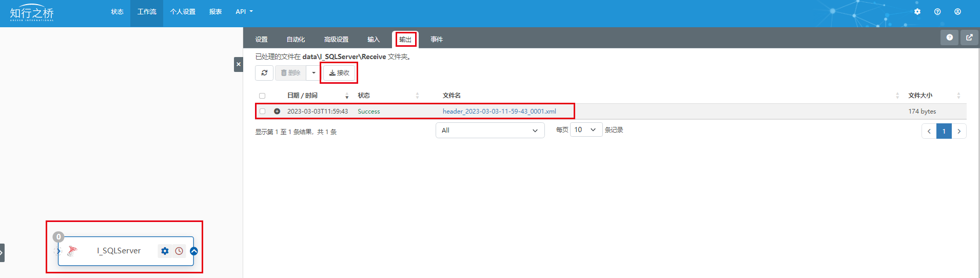Check the box for the header xml row

point(262,111)
